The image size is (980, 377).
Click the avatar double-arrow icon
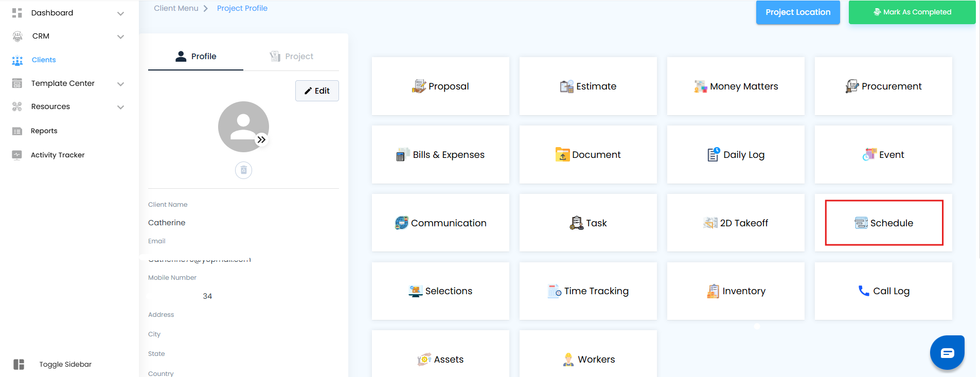[x=262, y=139]
